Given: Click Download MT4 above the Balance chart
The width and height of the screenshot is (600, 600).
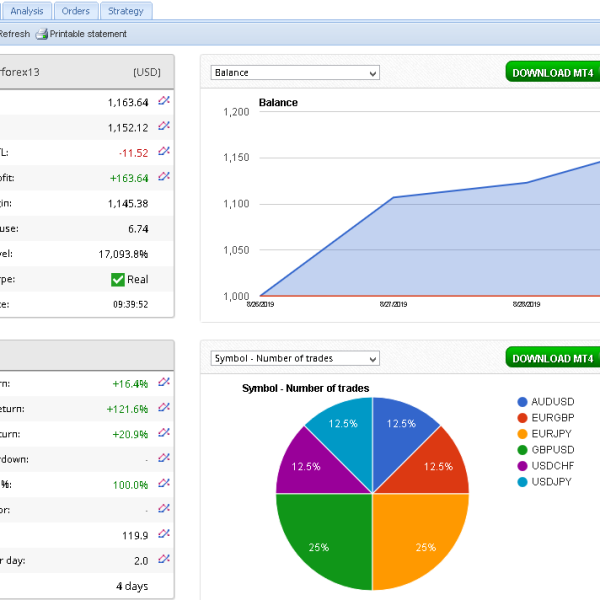Looking at the screenshot, I should 553,73.
